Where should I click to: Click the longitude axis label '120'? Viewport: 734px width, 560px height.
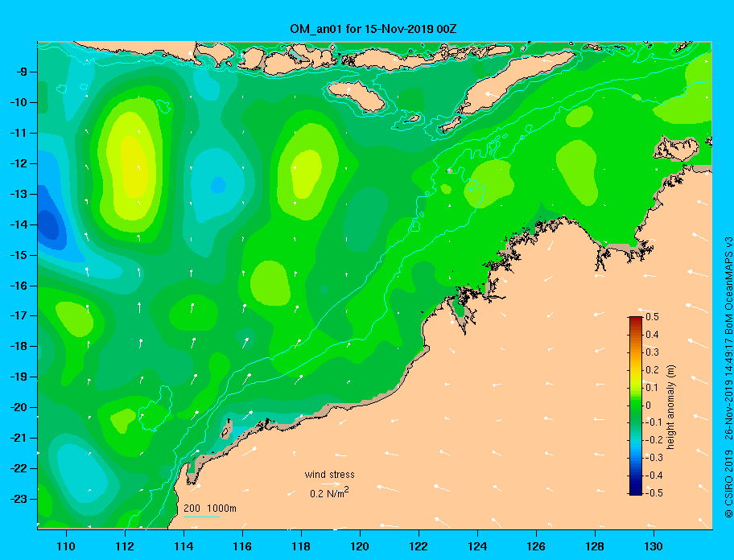(x=360, y=546)
